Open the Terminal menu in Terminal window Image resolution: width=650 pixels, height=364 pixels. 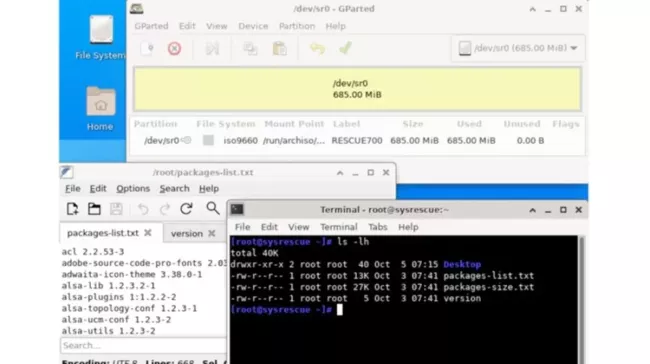pos(339,227)
